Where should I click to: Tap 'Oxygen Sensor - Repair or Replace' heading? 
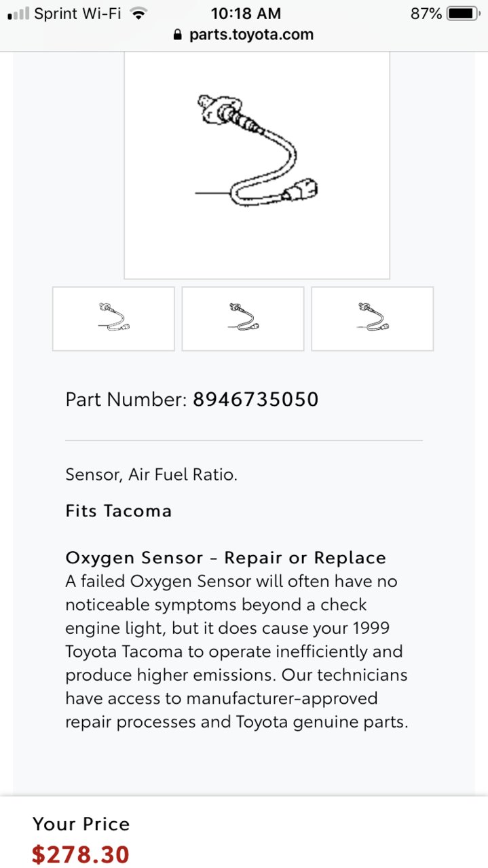225,558
